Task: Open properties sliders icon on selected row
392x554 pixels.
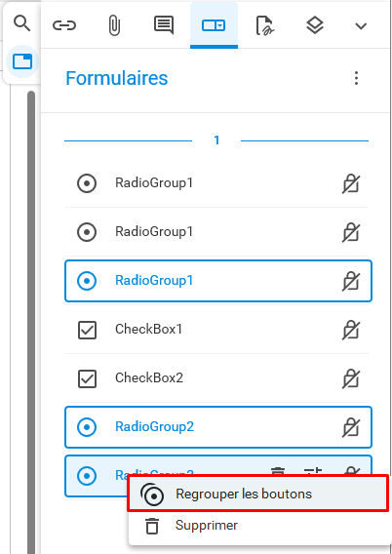Action: (313, 471)
